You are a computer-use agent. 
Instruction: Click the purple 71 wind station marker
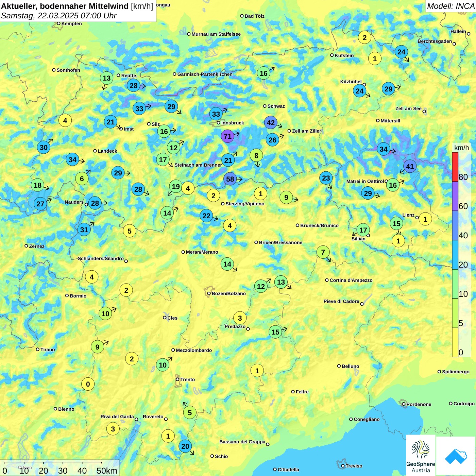227,136
